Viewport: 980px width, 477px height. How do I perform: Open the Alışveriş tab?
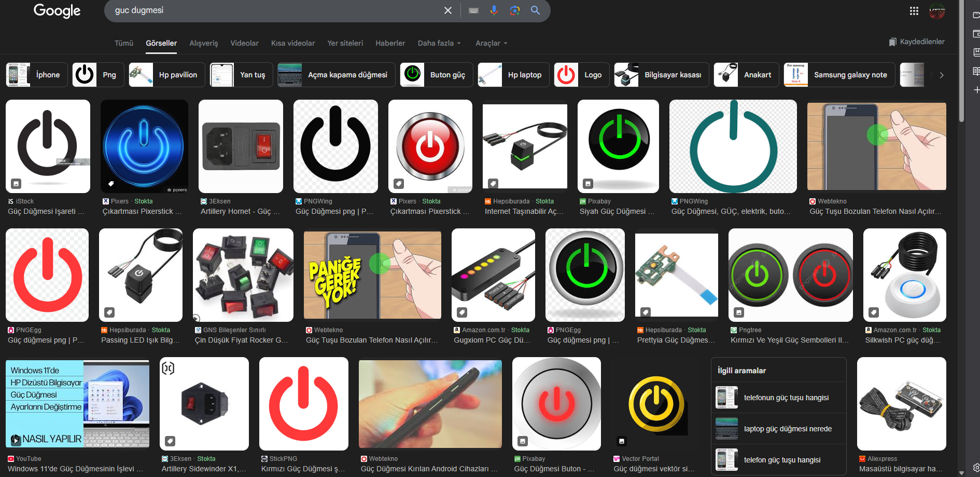(204, 43)
